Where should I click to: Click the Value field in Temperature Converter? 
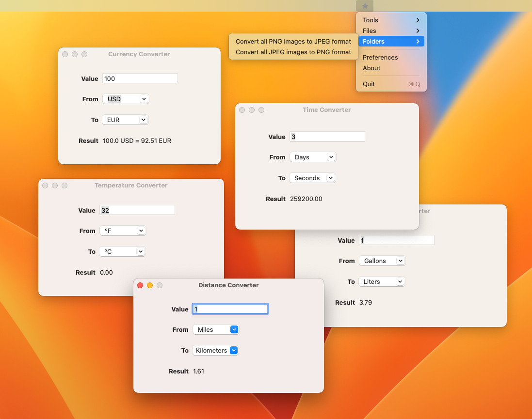coord(137,210)
